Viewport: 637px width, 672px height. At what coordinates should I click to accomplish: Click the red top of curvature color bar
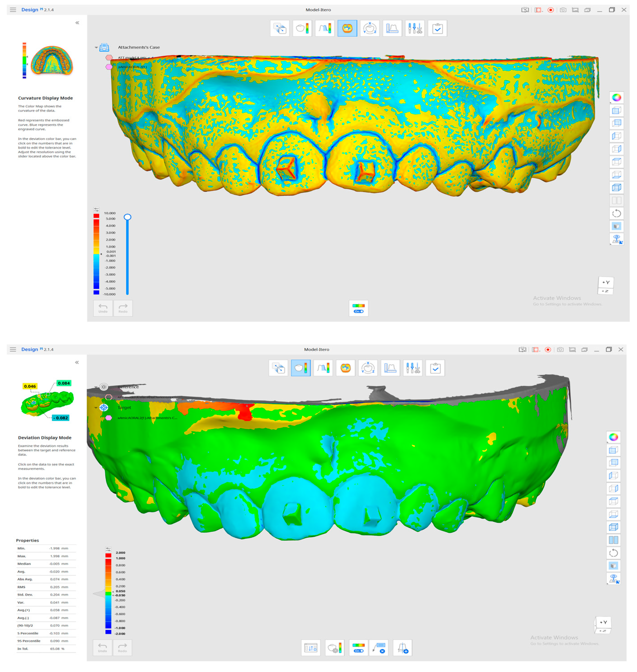tap(96, 216)
